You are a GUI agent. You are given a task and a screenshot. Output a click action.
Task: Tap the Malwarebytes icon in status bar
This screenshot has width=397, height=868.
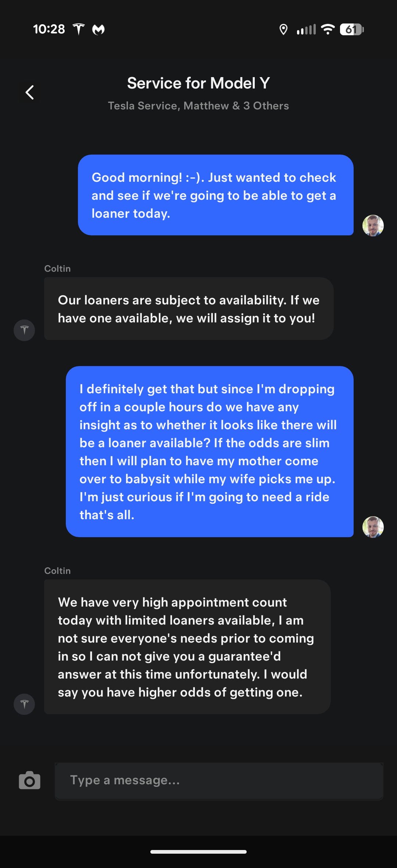(x=98, y=29)
